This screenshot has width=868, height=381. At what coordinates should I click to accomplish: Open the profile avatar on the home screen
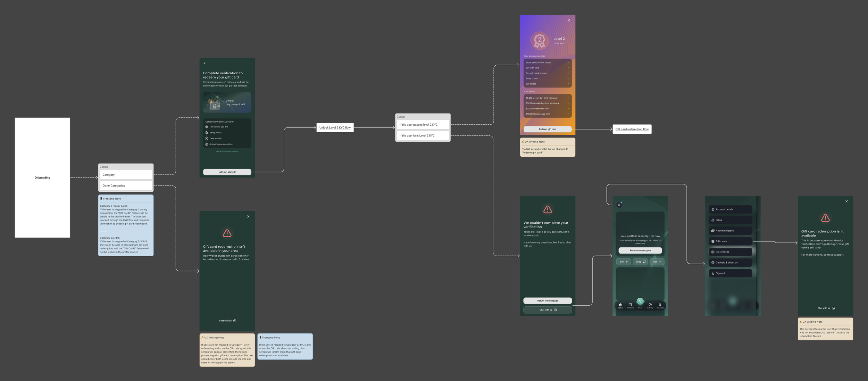619,205
